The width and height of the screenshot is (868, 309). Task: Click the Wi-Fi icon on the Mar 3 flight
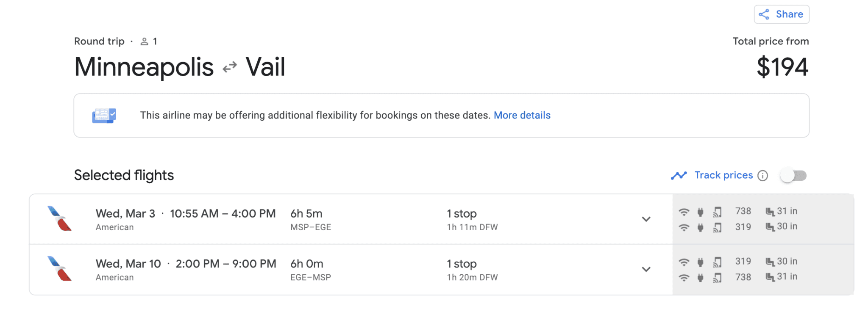click(685, 211)
